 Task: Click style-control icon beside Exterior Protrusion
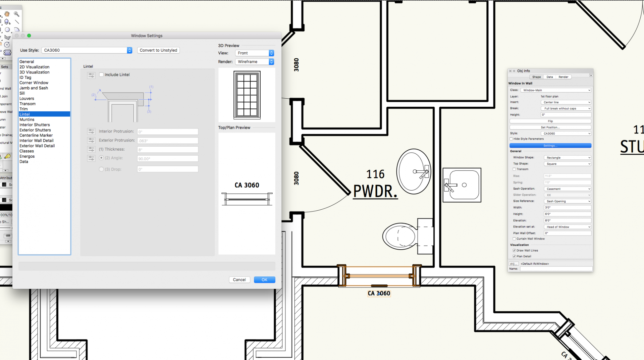pyautogui.click(x=91, y=141)
